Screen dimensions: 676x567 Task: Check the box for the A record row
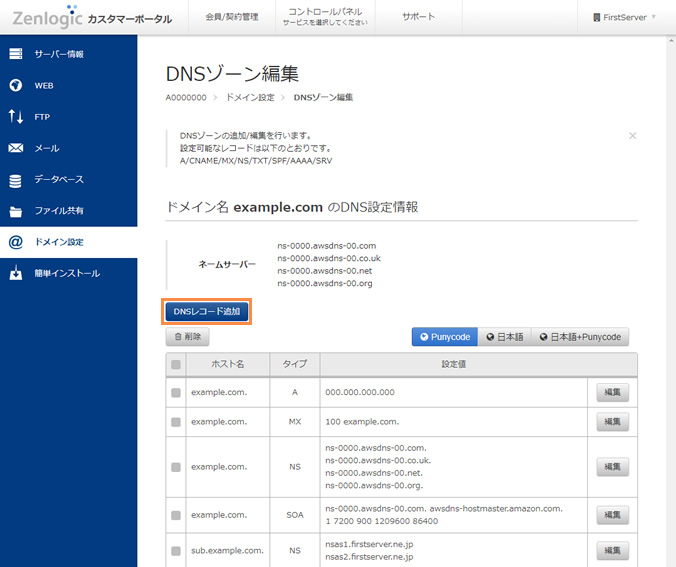(176, 393)
